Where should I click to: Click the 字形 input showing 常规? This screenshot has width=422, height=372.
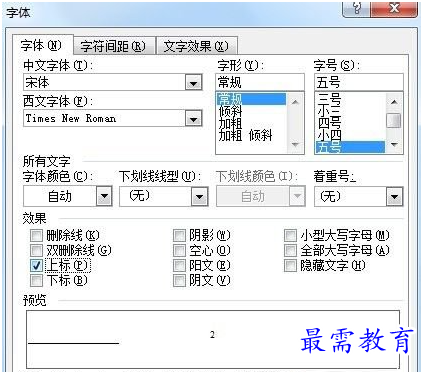[260, 82]
